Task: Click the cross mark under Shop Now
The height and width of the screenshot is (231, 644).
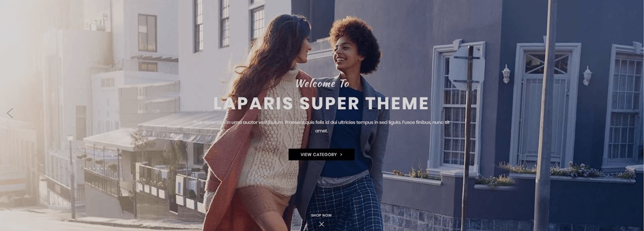Action: pyautogui.click(x=321, y=224)
